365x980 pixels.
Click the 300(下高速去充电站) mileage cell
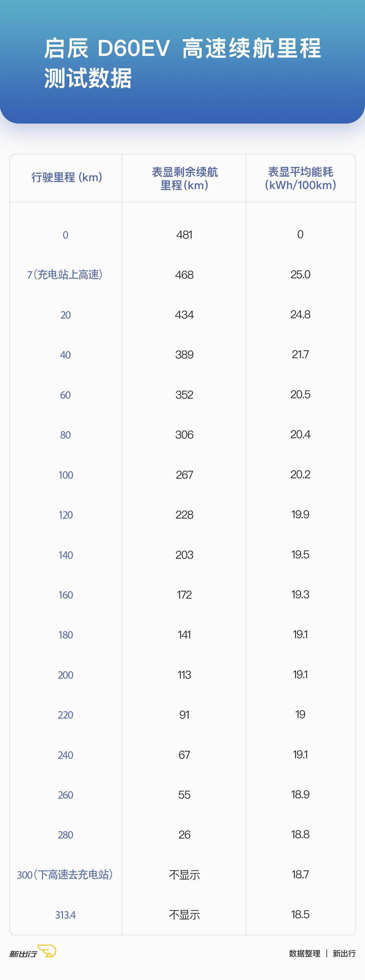(65, 875)
